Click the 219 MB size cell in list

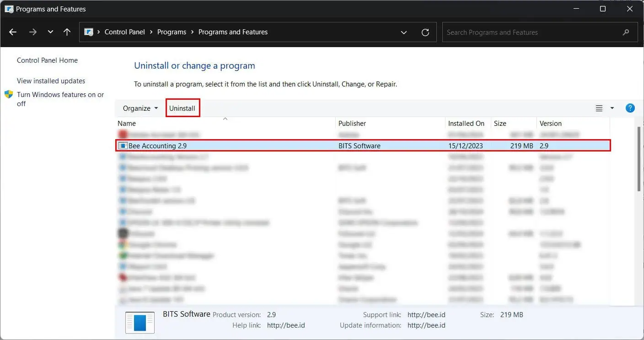coord(522,146)
